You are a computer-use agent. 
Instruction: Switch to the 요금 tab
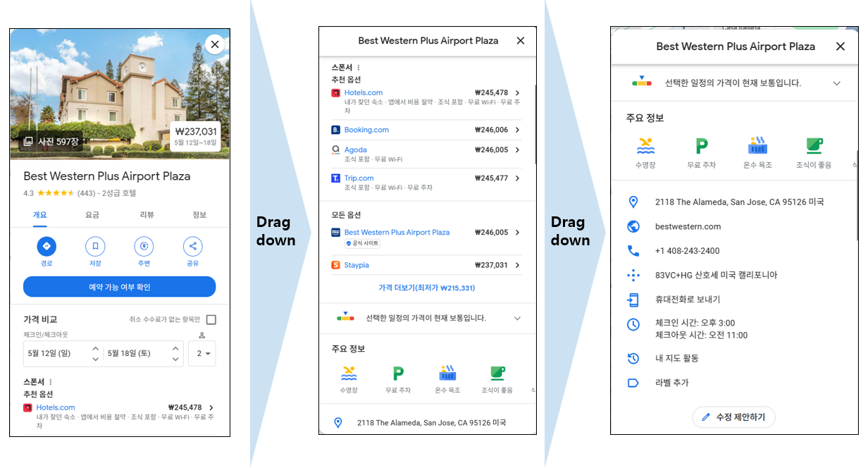tap(92, 215)
